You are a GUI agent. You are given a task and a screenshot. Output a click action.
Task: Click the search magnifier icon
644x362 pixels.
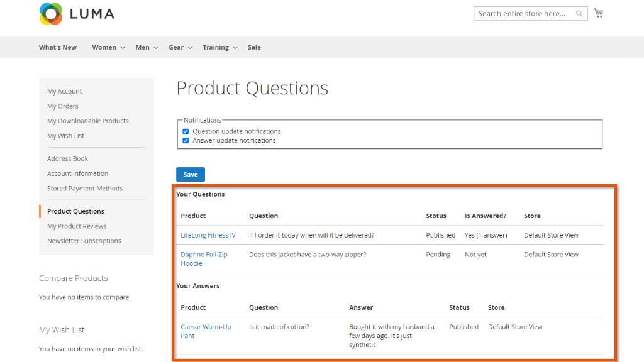pos(579,14)
